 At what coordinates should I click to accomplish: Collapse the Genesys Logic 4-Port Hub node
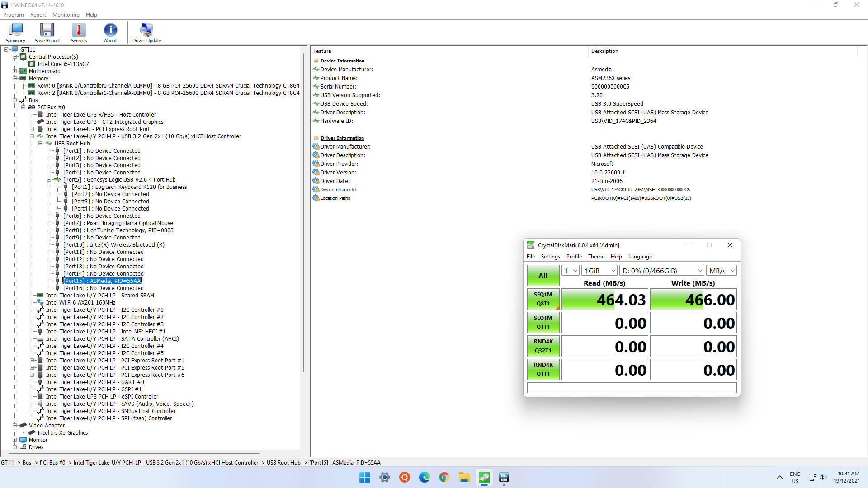[x=49, y=179]
